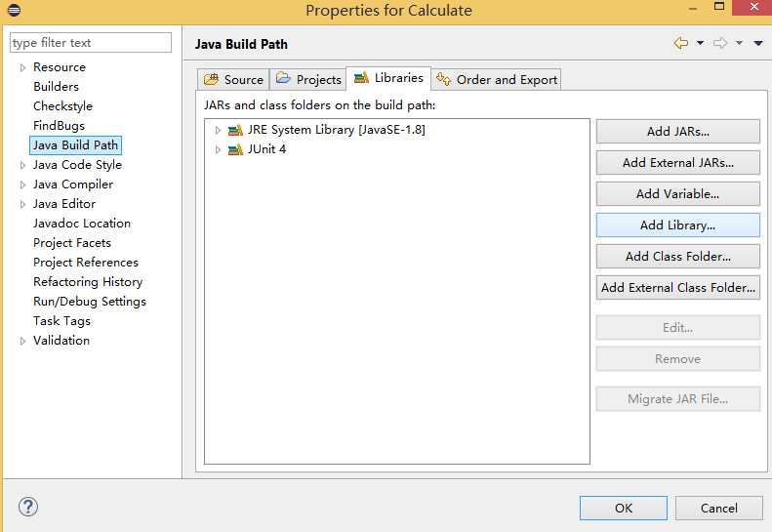Expand the Java Compiler item
This screenshot has height=532, width=772.
tap(22, 184)
